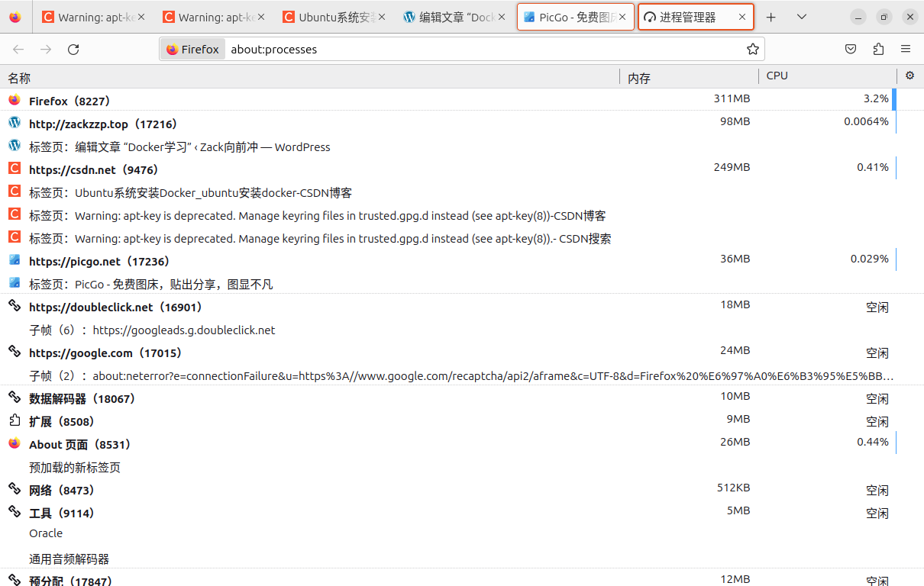Open Firefox View from the tab bar
The height and width of the screenshot is (586, 924).
15,17
